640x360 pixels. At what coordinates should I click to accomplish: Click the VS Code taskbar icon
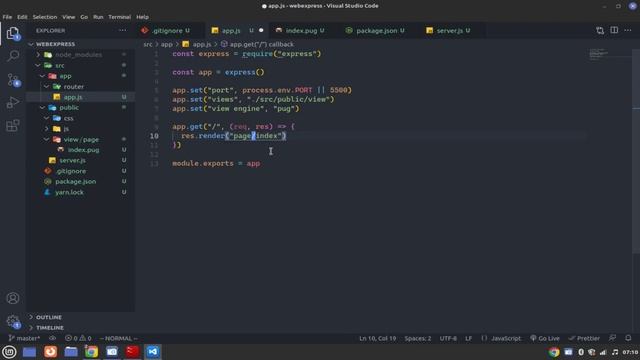point(153,352)
